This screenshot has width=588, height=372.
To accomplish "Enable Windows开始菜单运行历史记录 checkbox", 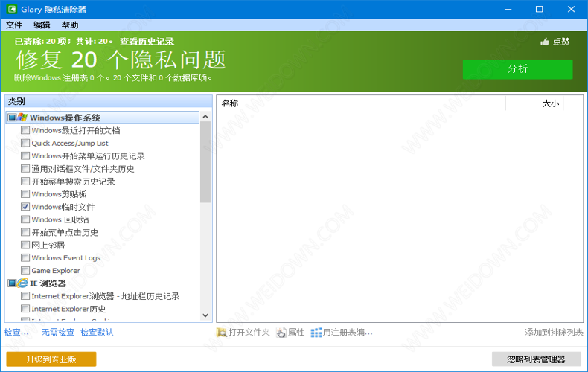I will coord(25,155).
